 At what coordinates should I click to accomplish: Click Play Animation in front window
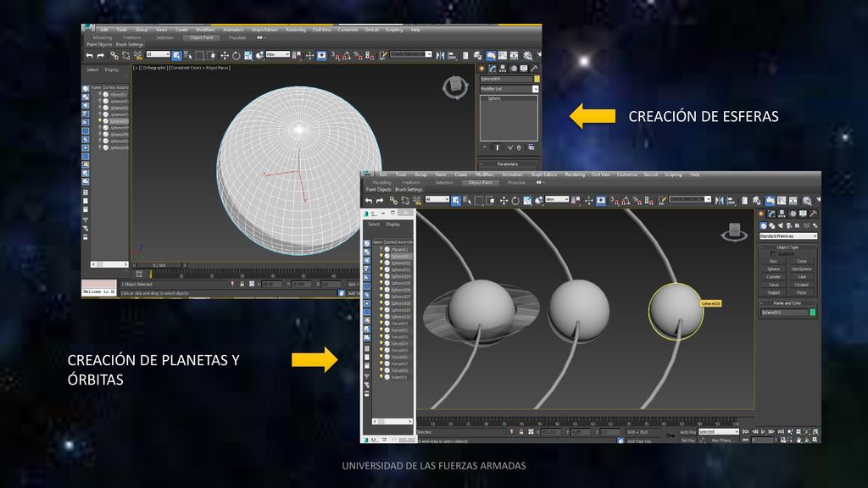(x=764, y=431)
